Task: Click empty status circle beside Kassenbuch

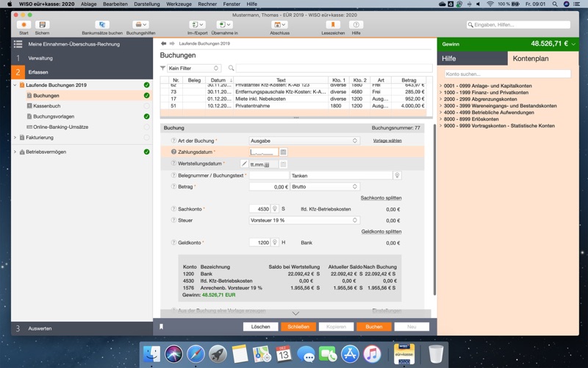Action: coord(146,106)
